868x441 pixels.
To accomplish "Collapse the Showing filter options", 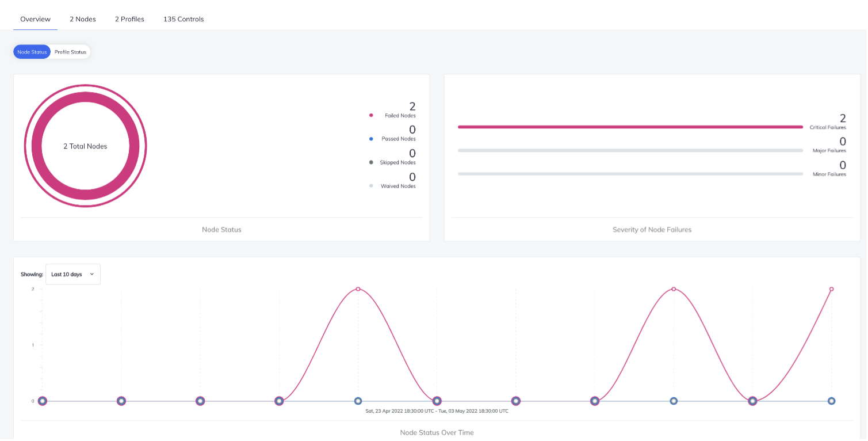I will 72,274.
